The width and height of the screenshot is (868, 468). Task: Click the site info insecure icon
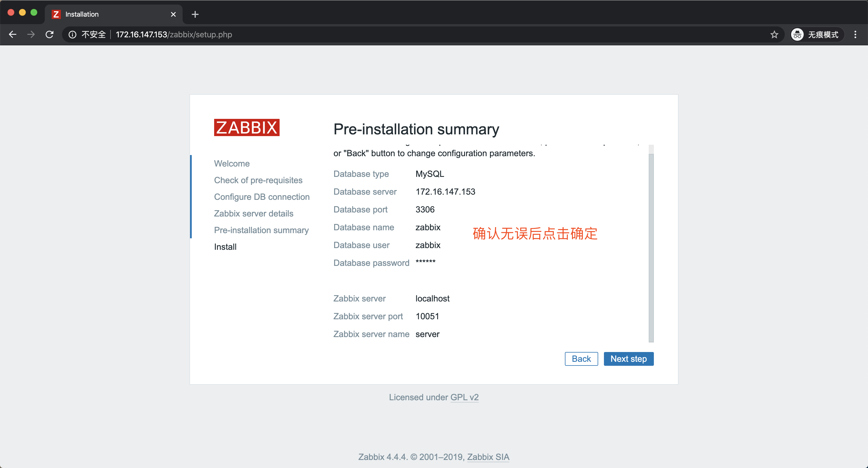pyautogui.click(x=72, y=34)
